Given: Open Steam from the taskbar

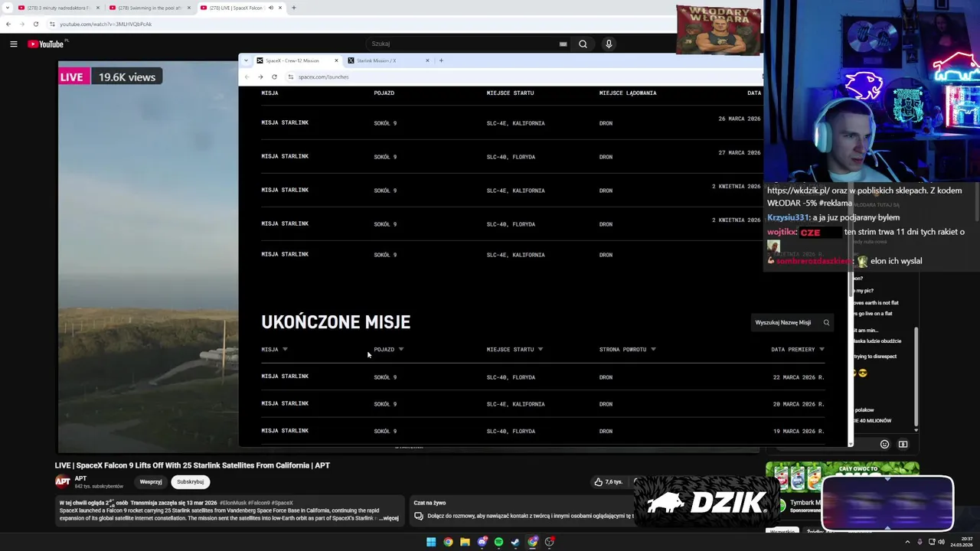Looking at the screenshot, I should (515, 542).
